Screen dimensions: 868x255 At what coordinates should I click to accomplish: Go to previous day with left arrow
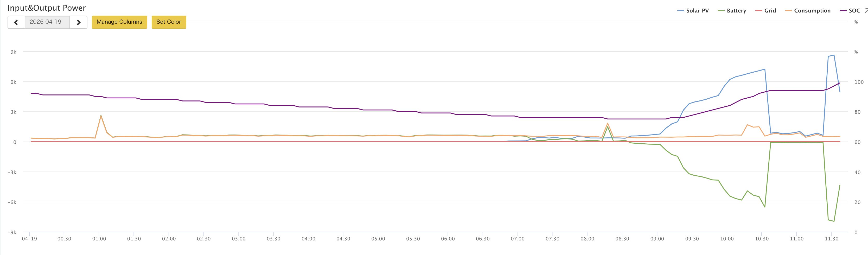point(16,22)
